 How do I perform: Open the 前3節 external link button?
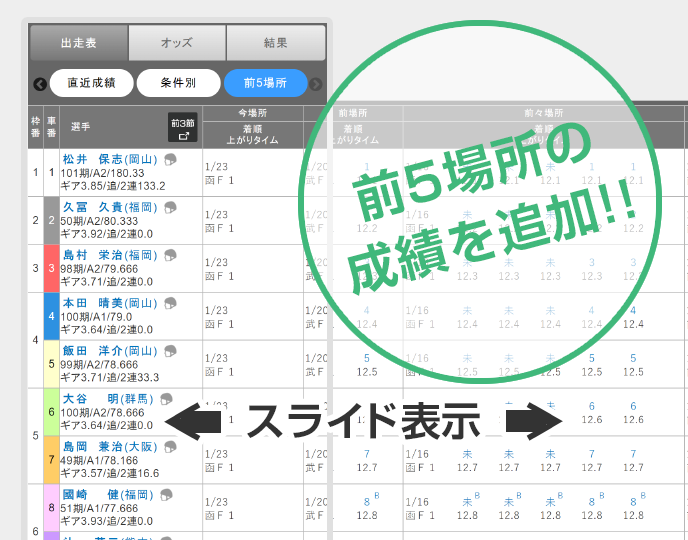(183, 128)
